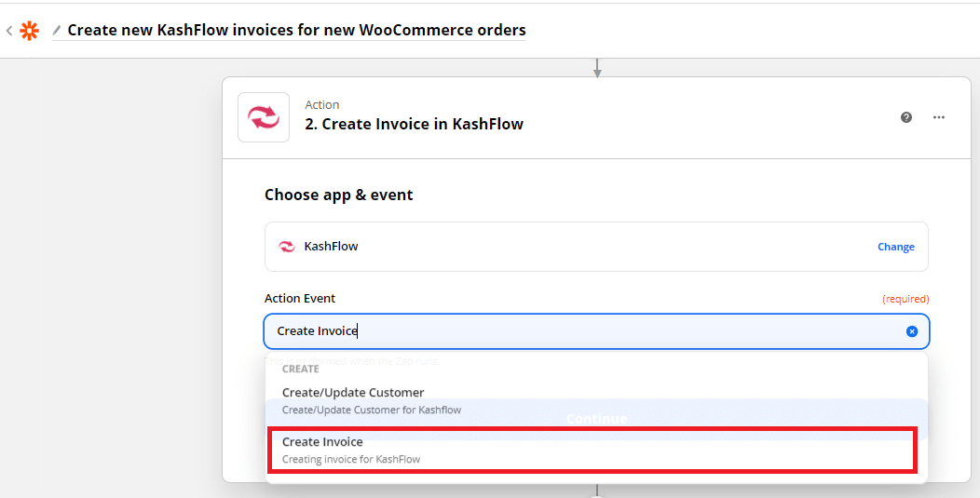Open help via the question mark icon
The height and width of the screenshot is (498, 980).
tap(906, 117)
